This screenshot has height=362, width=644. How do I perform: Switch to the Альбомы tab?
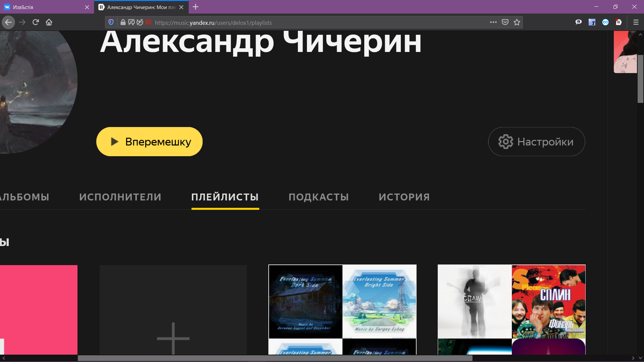point(24,197)
